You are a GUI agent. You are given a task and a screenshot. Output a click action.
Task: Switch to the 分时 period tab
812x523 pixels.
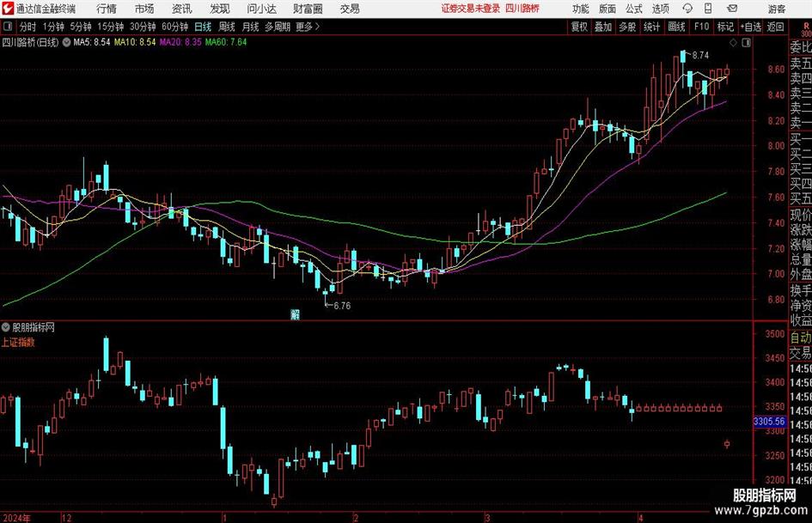tap(28, 27)
